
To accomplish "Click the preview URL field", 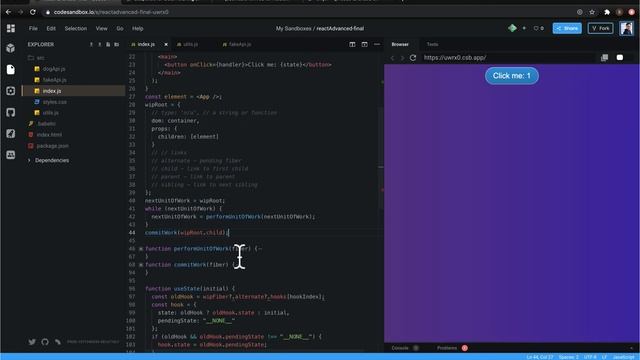I will tap(508, 58).
